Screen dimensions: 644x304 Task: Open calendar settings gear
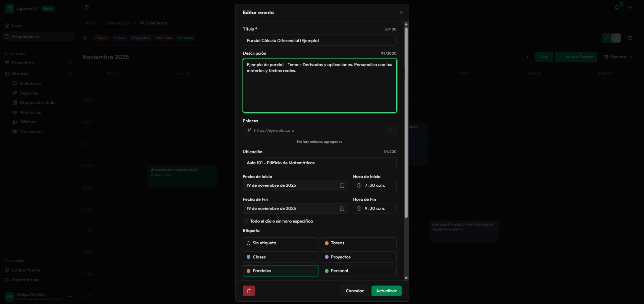(x=85, y=38)
